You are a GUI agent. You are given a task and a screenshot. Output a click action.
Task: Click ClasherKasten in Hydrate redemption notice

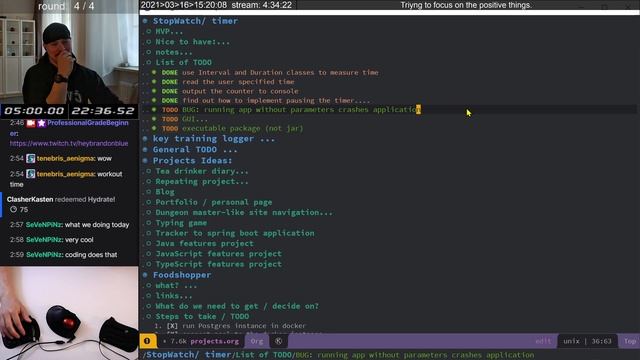30,200
